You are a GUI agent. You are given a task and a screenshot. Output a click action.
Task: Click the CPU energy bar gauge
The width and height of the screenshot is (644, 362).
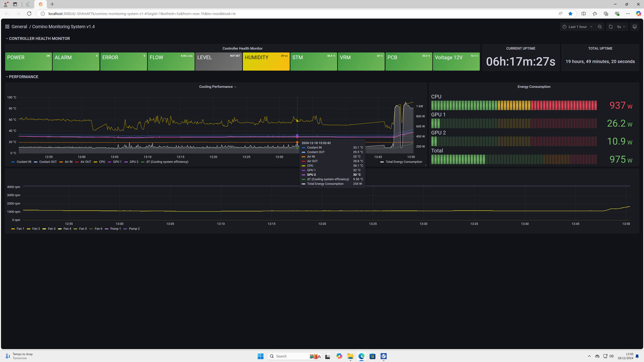[x=514, y=106]
